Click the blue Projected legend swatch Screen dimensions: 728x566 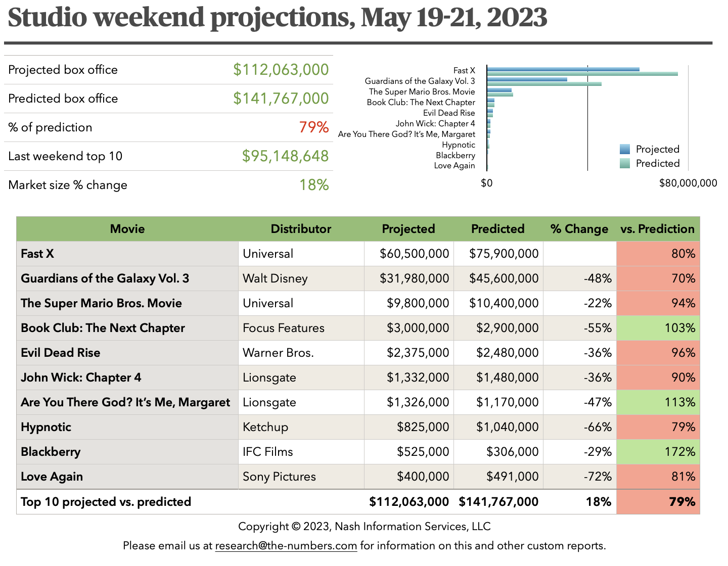(625, 149)
